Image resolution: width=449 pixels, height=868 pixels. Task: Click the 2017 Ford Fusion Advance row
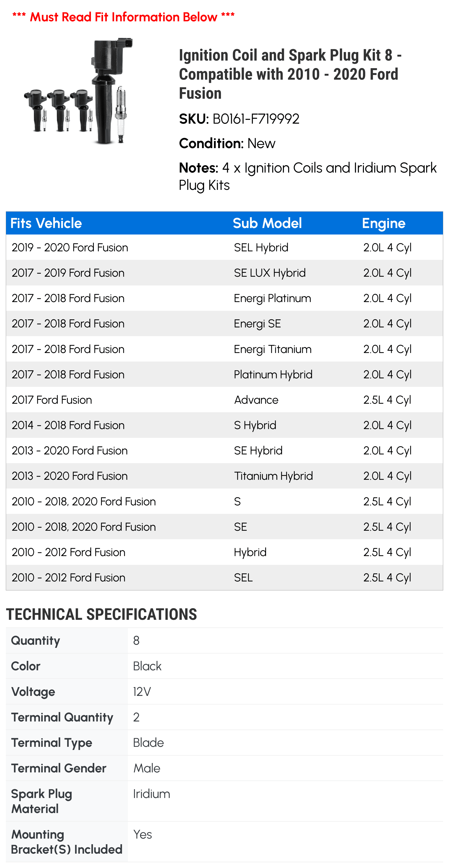pos(224,400)
